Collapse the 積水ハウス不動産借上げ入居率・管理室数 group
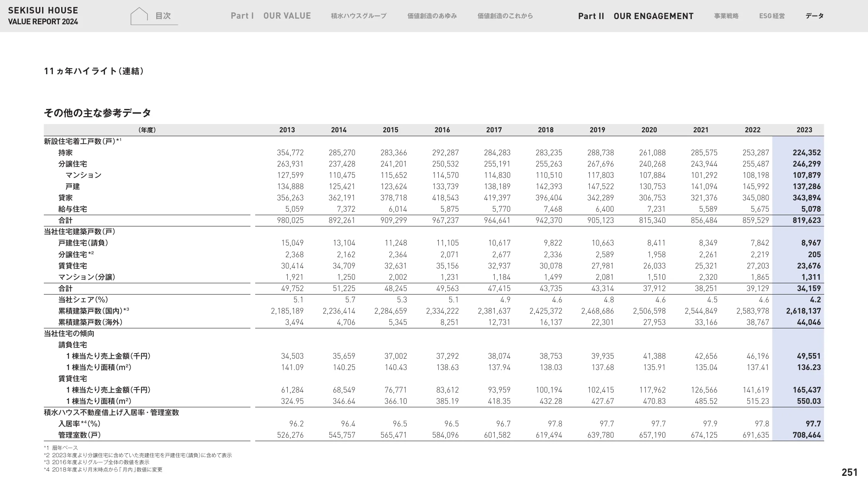This screenshot has width=868, height=488. click(x=111, y=412)
